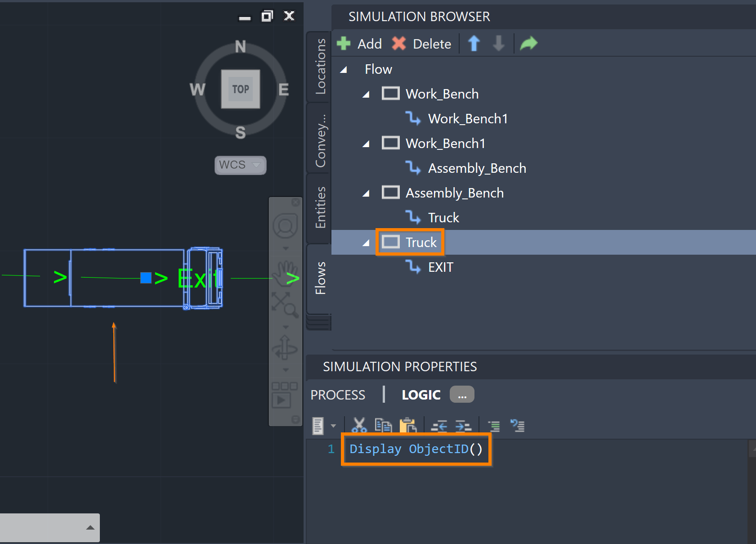Viewport: 756px width, 544px height.
Task: Restore the drawing viewport window
Action: pyautogui.click(x=267, y=16)
